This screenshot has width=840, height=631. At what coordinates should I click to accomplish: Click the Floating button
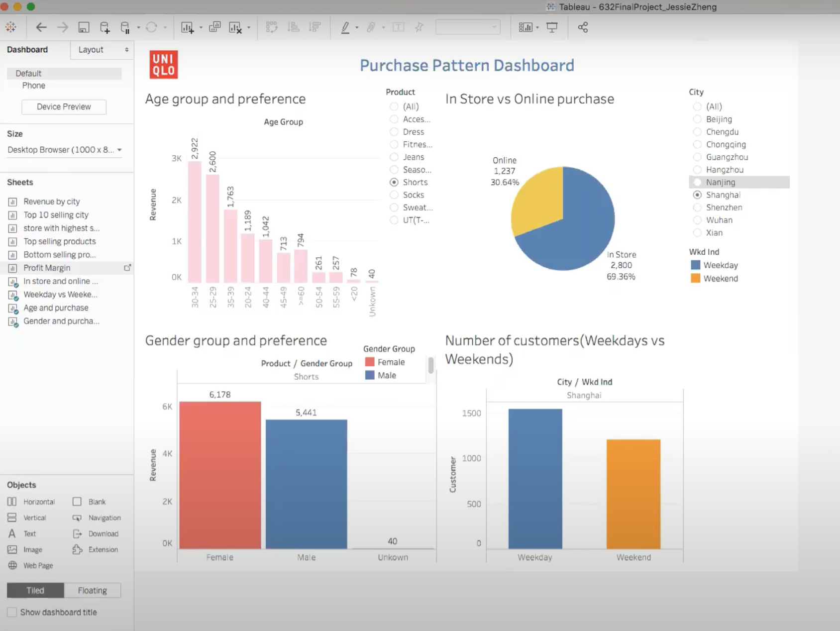click(92, 590)
